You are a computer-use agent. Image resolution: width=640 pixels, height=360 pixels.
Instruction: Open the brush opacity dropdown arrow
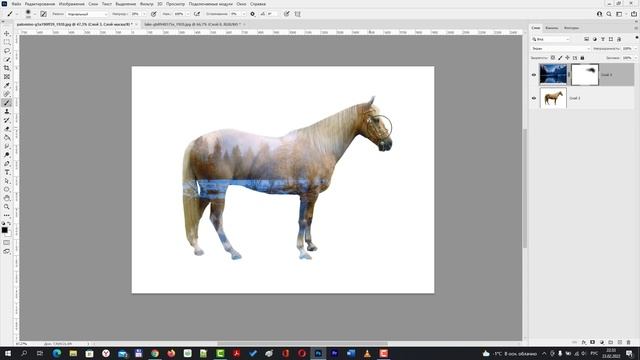tap(144, 14)
